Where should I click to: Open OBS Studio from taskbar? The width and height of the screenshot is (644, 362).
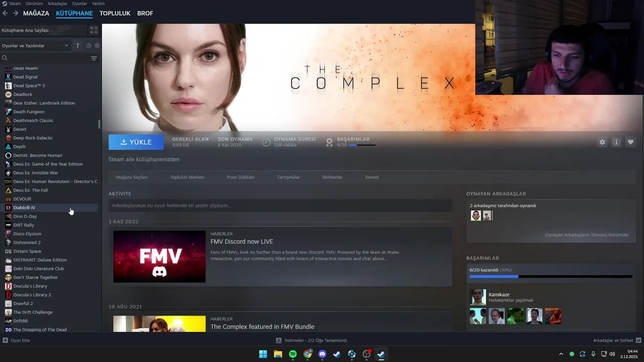pyautogui.click(x=366, y=354)
